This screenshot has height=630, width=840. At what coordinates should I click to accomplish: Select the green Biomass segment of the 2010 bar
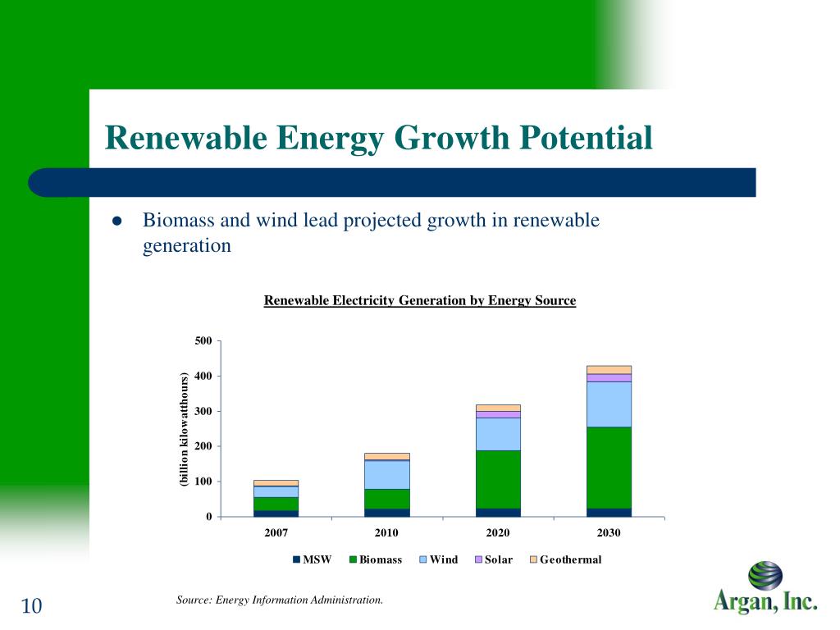[x=387, y=499]
